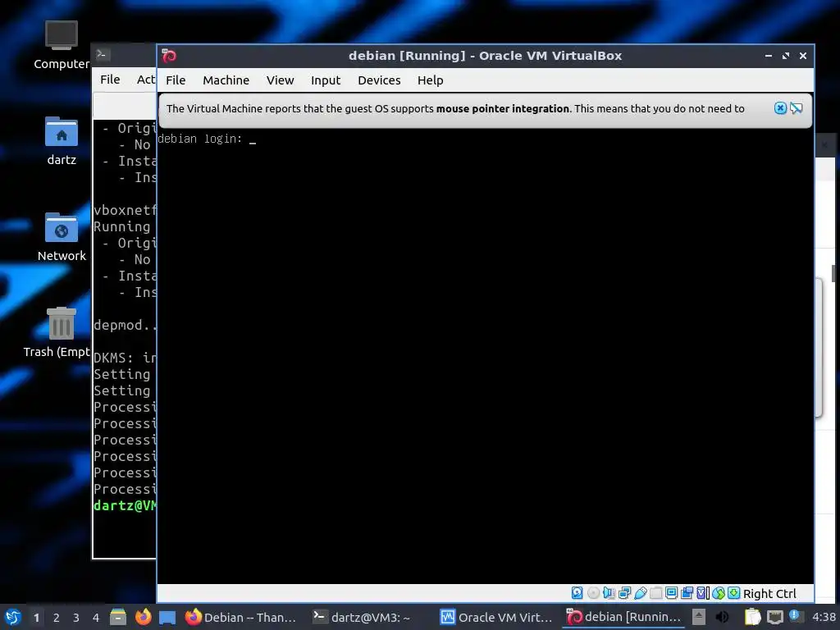This screenshot has height=630, width=840.
Task: Switch to the Oracle VM VirtualBox manager task
Action: point(496,617)
